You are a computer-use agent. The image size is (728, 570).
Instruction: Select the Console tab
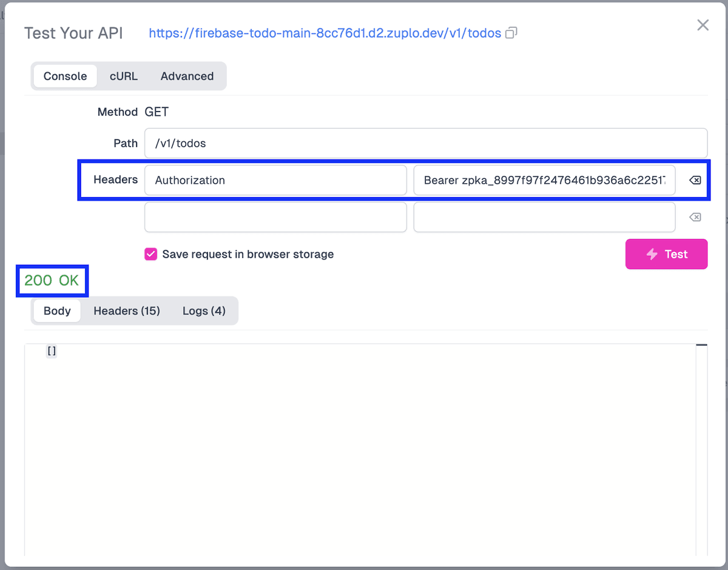point(65,76)
